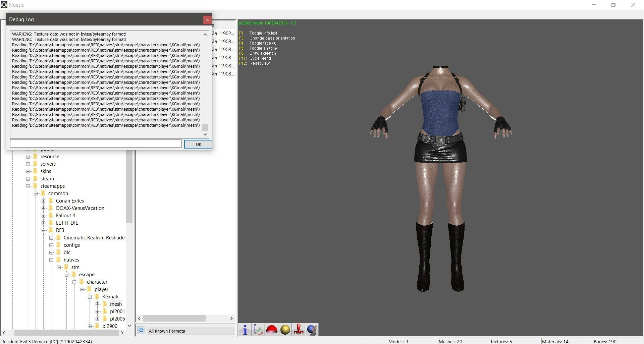Select the steam folder label
Image resolution: width=644 pixels, height=344 pixels.
47,179
